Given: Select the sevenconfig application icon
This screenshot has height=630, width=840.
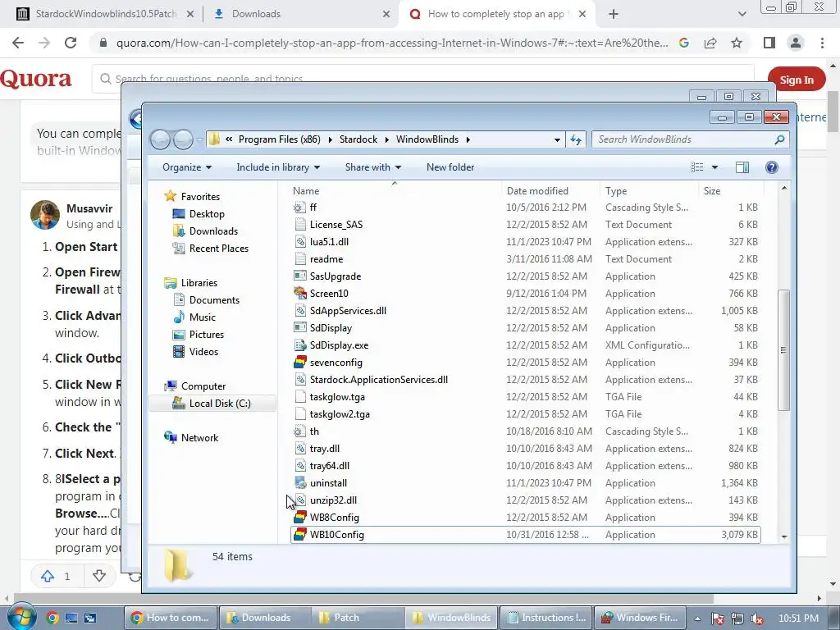Looking at the screenshot, I should tap(300, 363).
